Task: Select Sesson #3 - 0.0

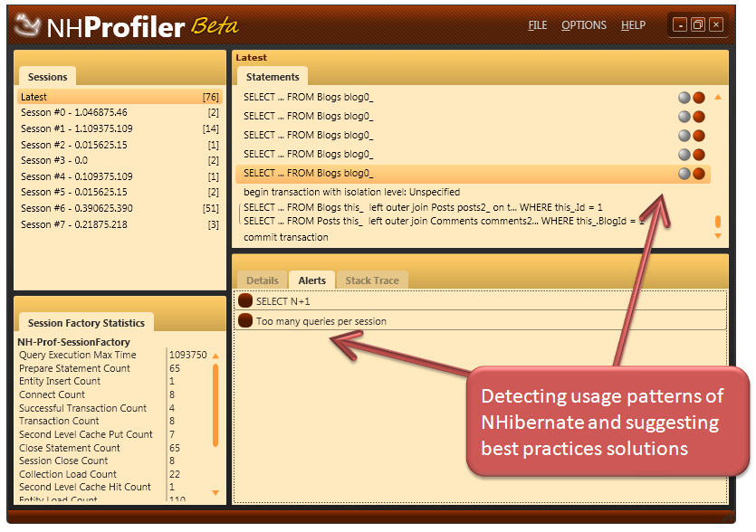Action: pos(120,160)
